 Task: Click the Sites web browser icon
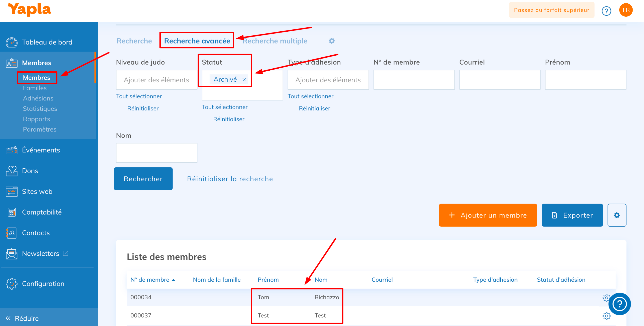[x=11, y=192]
